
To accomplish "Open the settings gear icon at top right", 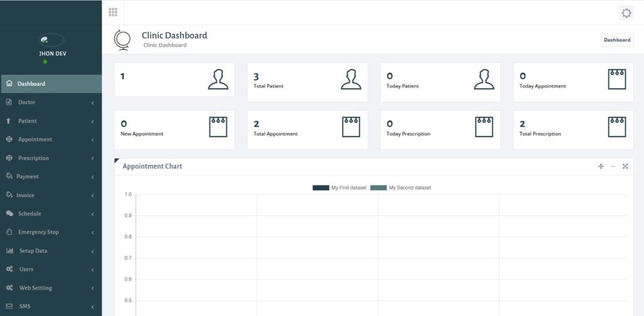I will (x=626, y=13).
